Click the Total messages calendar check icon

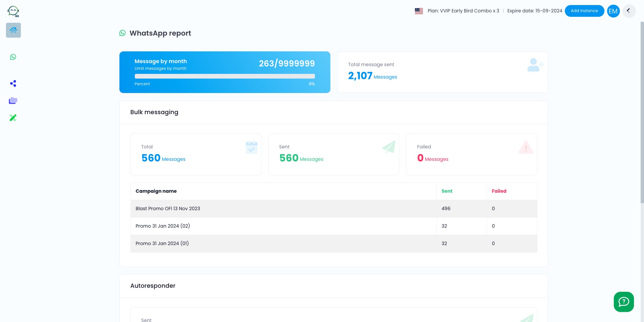pos(252,147)
